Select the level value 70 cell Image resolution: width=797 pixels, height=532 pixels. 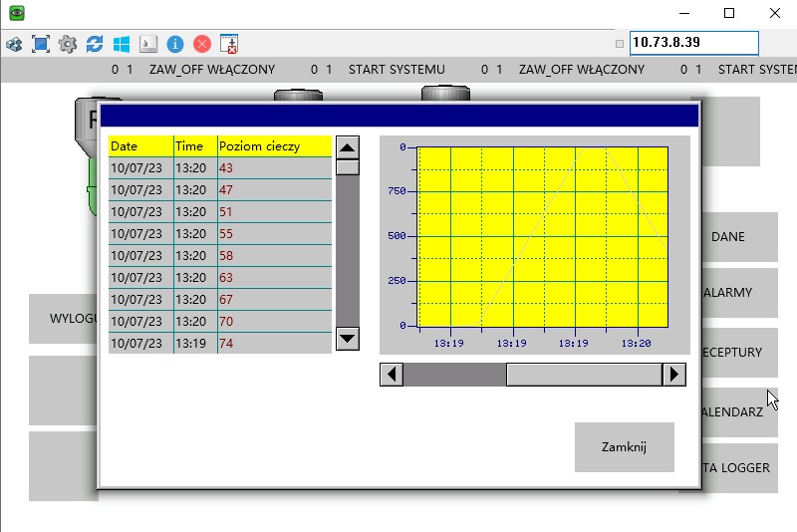coord(275,321)
